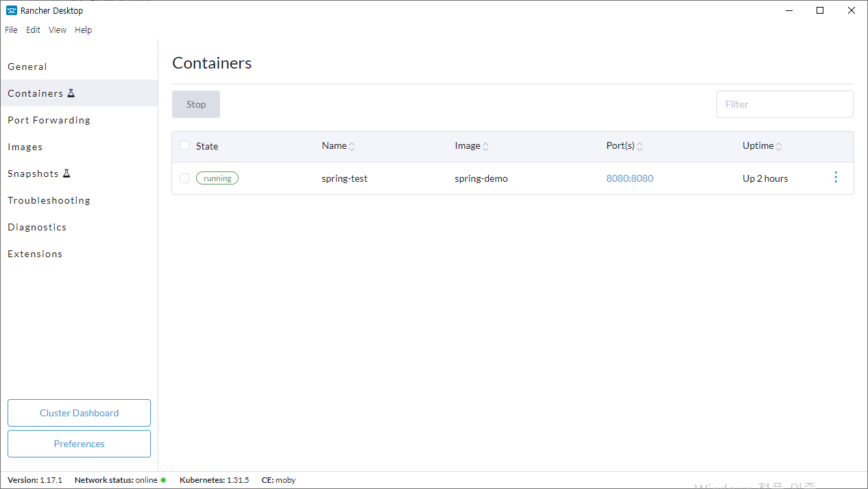Click the green network online status dot
Image resolution: width=868 pixels, height=489 pixels.
(x=163, y=480)
